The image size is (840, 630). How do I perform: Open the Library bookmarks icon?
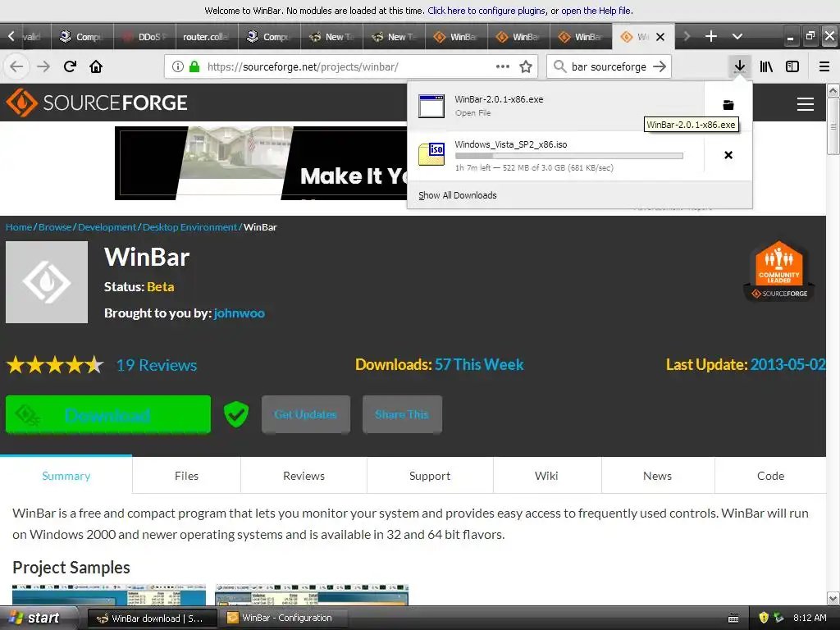[766, 66]
